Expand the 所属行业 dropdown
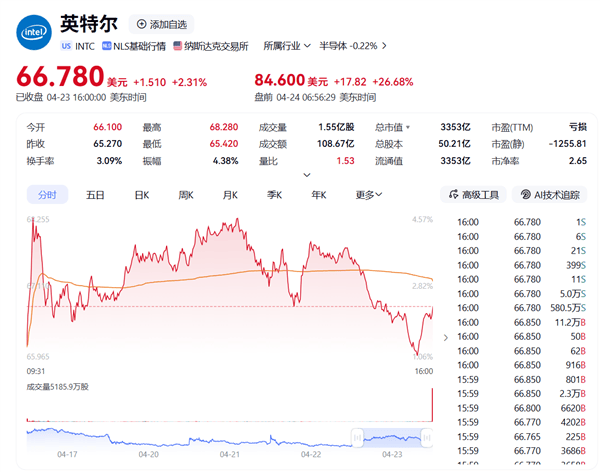600x472 pixels. point(287,46)
